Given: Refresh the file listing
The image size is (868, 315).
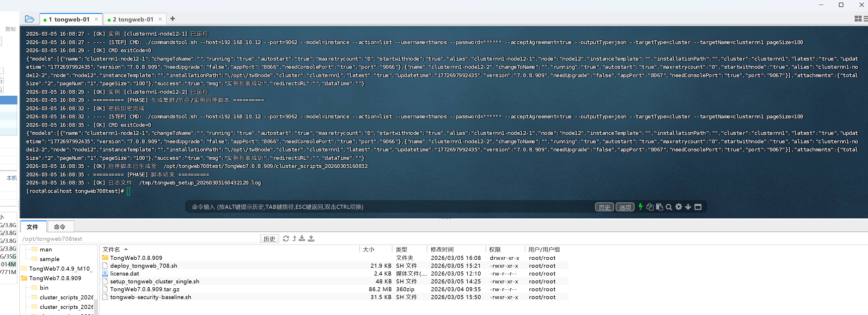Looking at the screenshot, I should coord(286,238).
